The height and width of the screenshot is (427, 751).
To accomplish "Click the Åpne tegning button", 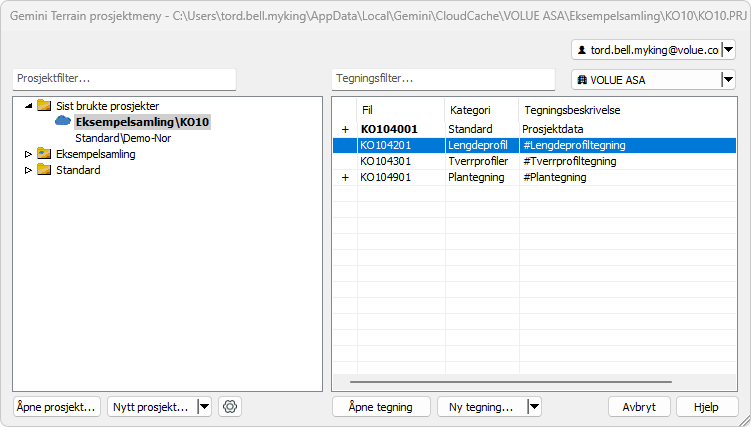I will click(381, 407).
